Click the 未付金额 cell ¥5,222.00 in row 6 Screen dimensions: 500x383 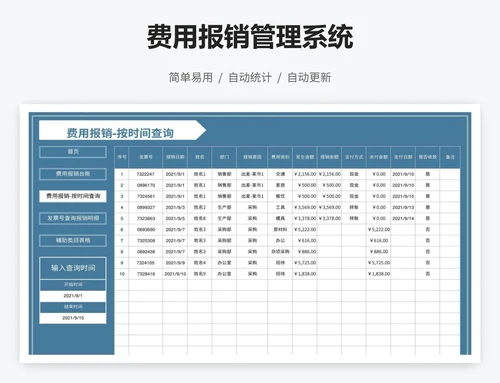click(x=379, y=229)
